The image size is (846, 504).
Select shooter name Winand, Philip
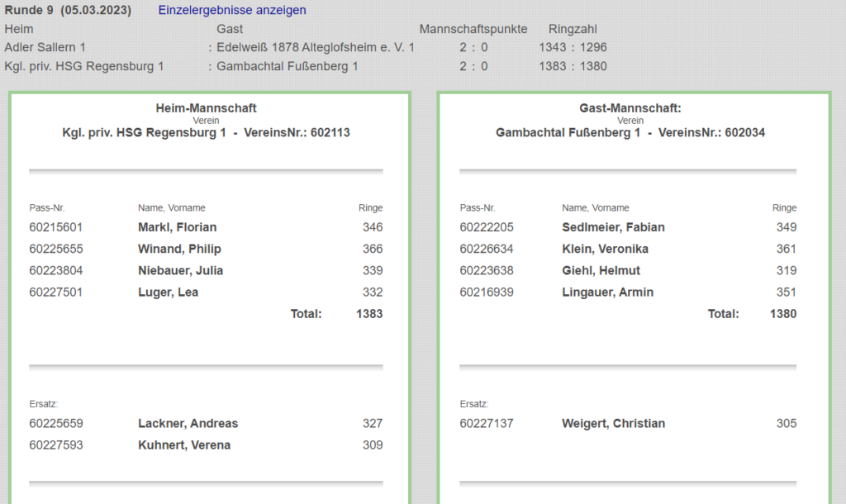point(179,249)
